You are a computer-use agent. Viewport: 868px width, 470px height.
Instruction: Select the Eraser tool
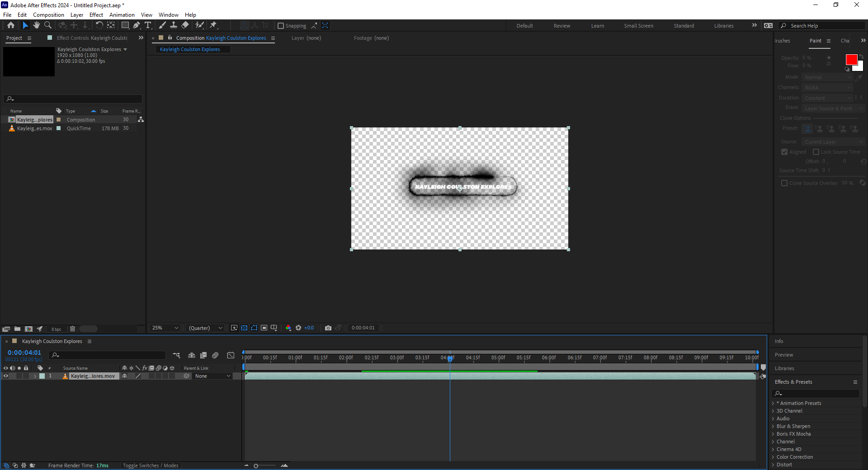pos(185,25)
